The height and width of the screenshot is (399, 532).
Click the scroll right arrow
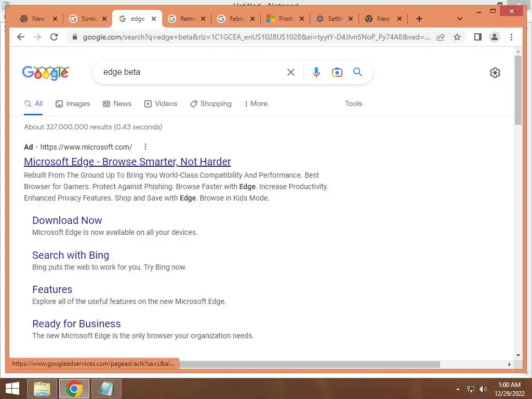[510, 364]
